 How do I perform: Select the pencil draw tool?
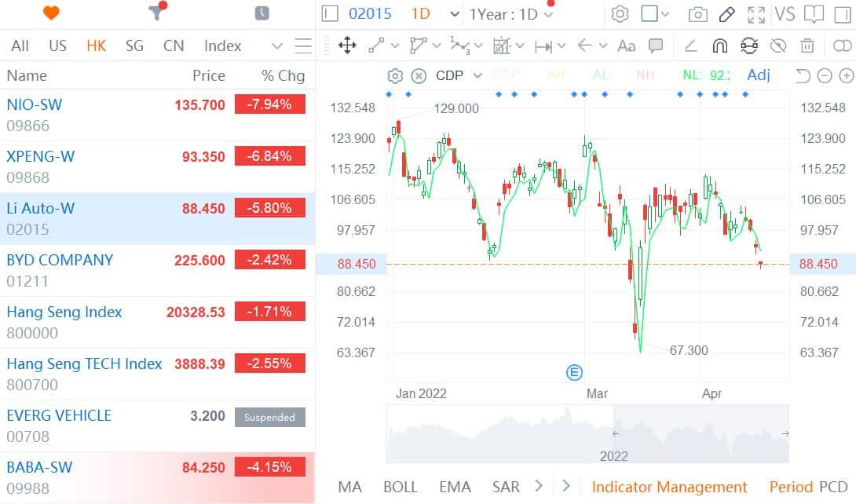pyautogui.click(x=726, y=14)
